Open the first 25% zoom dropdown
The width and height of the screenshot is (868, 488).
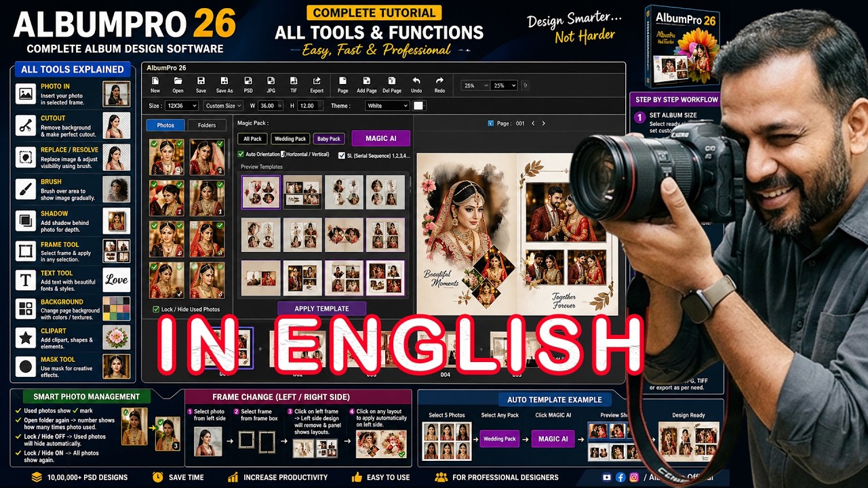(x=475, y=85)
